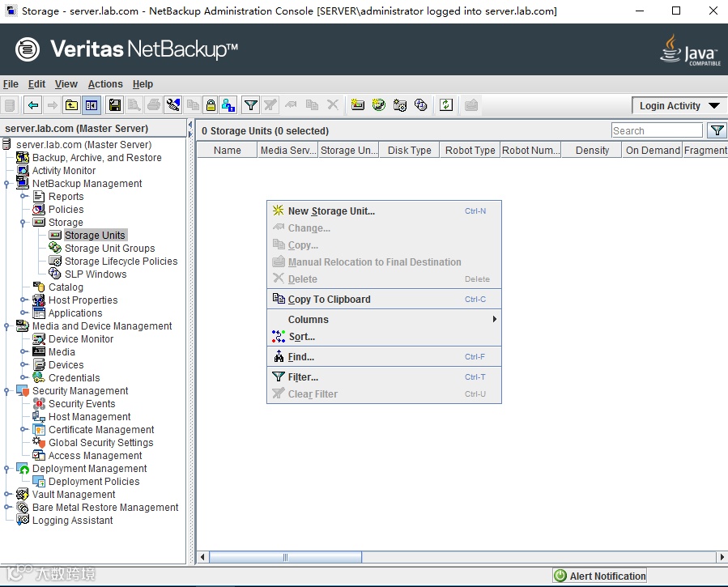
Task: Open the Login Activity dropdown
Action: point(679,106)
